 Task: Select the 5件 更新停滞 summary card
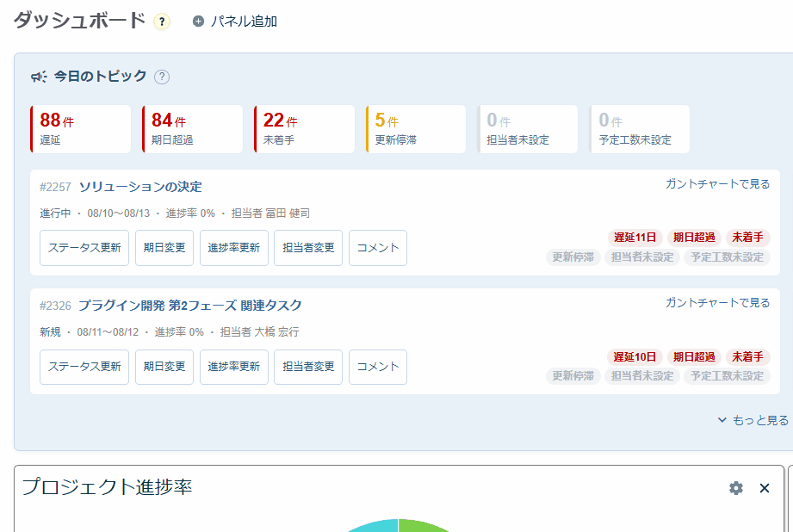click(x=416, y=129)
